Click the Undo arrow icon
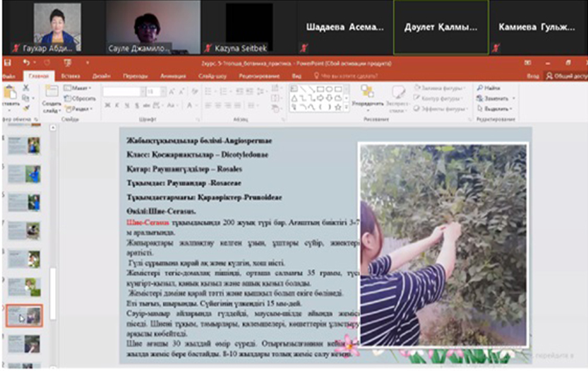This screenshot has height=371, width=588. (x=25, y=63)
